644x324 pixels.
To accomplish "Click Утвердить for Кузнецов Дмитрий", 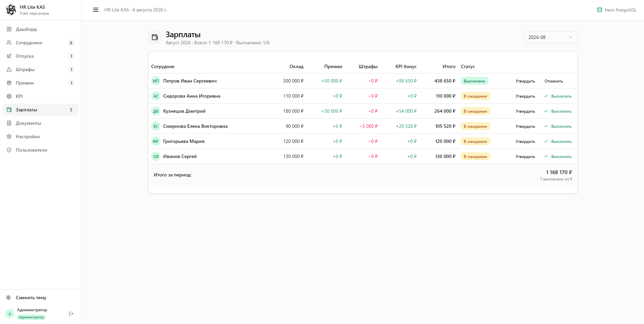I will point(525,111).
